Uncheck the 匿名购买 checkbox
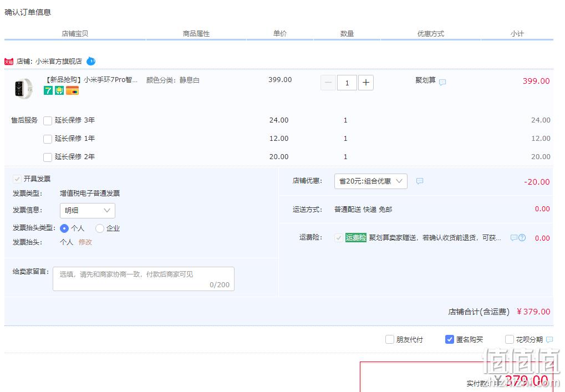Image resolution: width=565 pixels, height=392 pixels. [449, 339]
